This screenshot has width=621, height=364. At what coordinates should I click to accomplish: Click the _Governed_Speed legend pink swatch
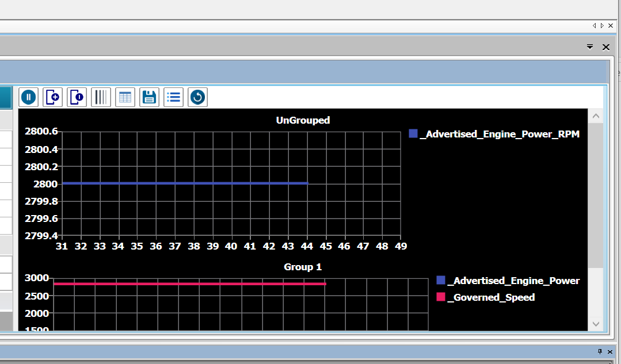pyautogui.click(x=441, y=297)
